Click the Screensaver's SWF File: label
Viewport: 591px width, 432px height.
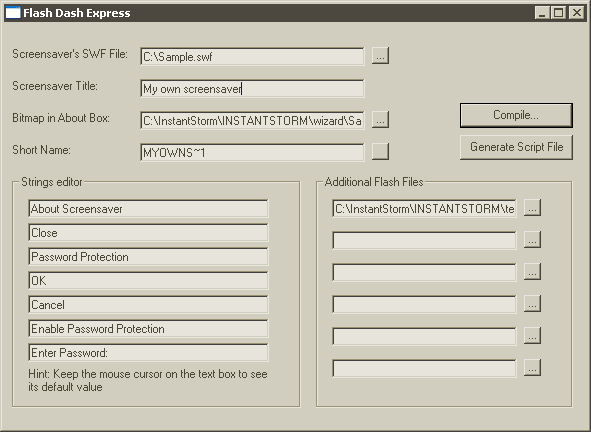pos(70,54)
